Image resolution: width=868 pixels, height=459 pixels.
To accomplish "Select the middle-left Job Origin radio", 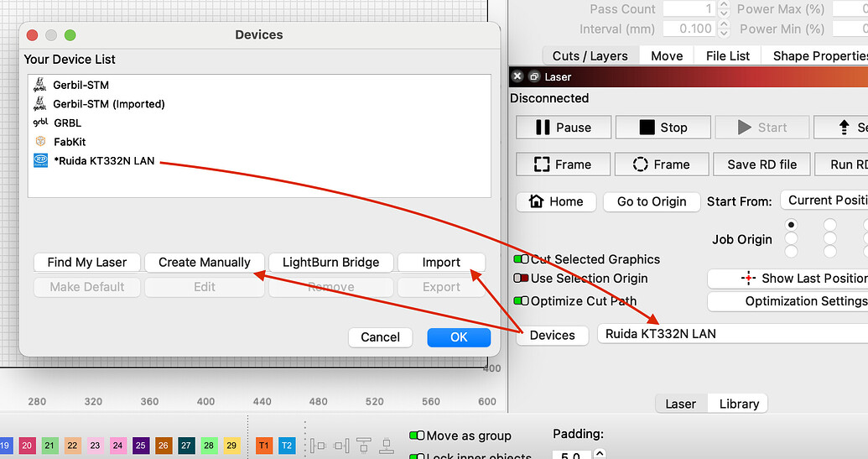I will coord(791,238).
